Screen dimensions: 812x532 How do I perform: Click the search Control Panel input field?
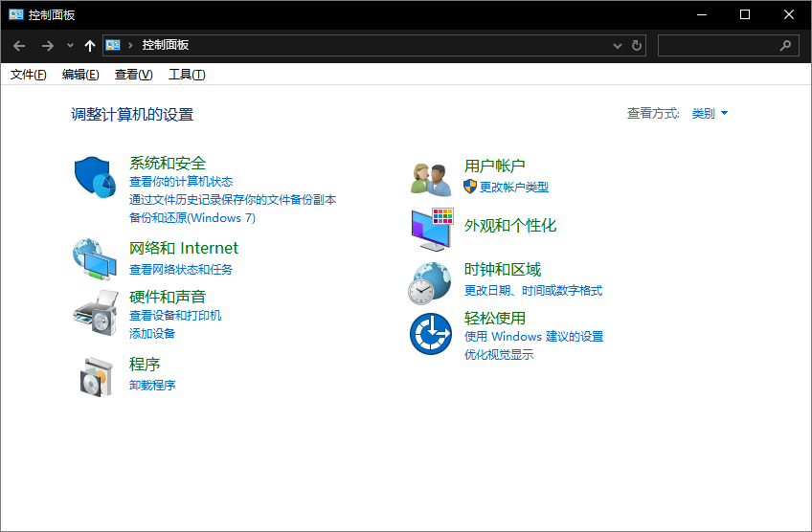click(728, 46)
